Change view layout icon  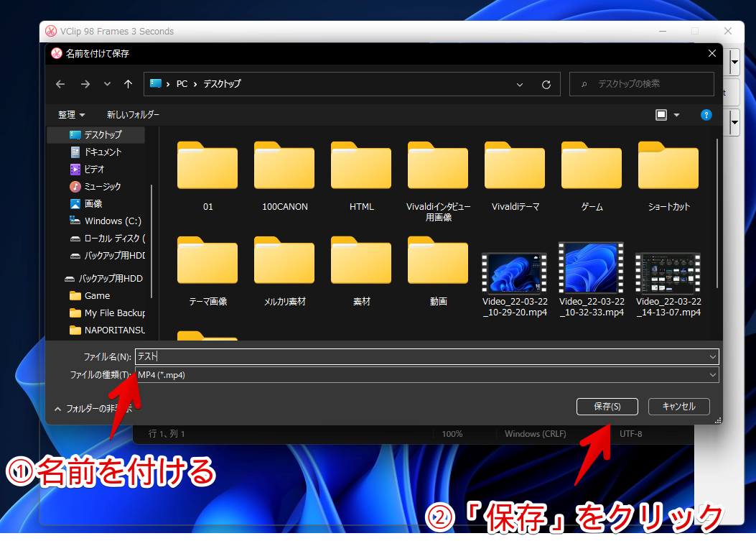(661, 115)
